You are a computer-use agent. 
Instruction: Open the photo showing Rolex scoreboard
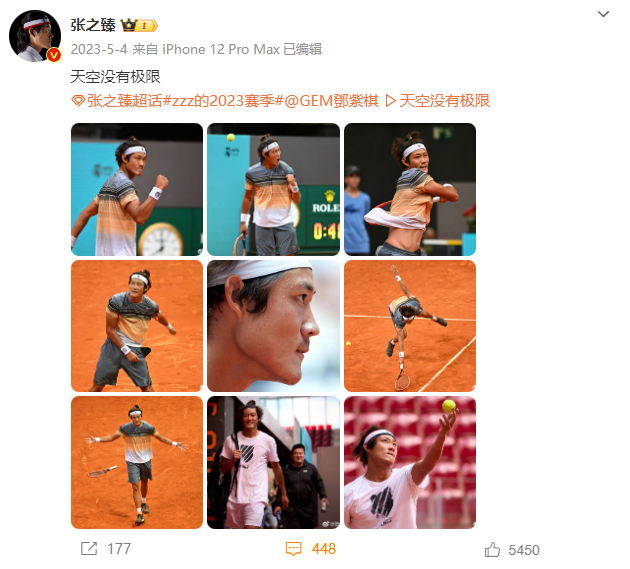click(x=273, y=189)
